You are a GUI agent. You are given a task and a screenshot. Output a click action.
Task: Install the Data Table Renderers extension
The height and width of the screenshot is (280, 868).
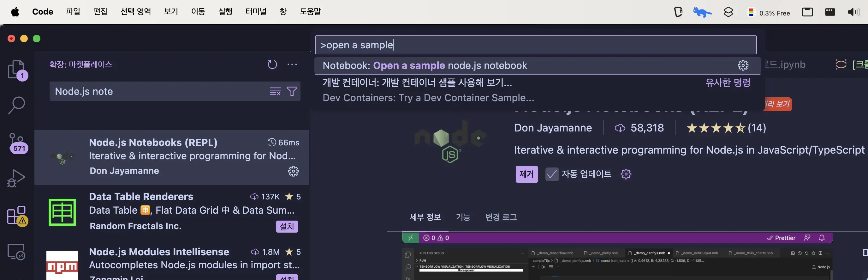[287, 226]
